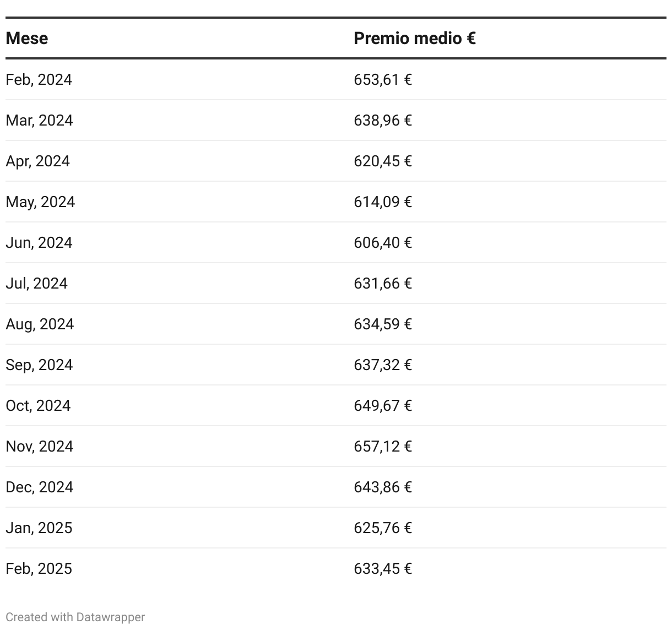Click the 653,61 € premium value

383,80
